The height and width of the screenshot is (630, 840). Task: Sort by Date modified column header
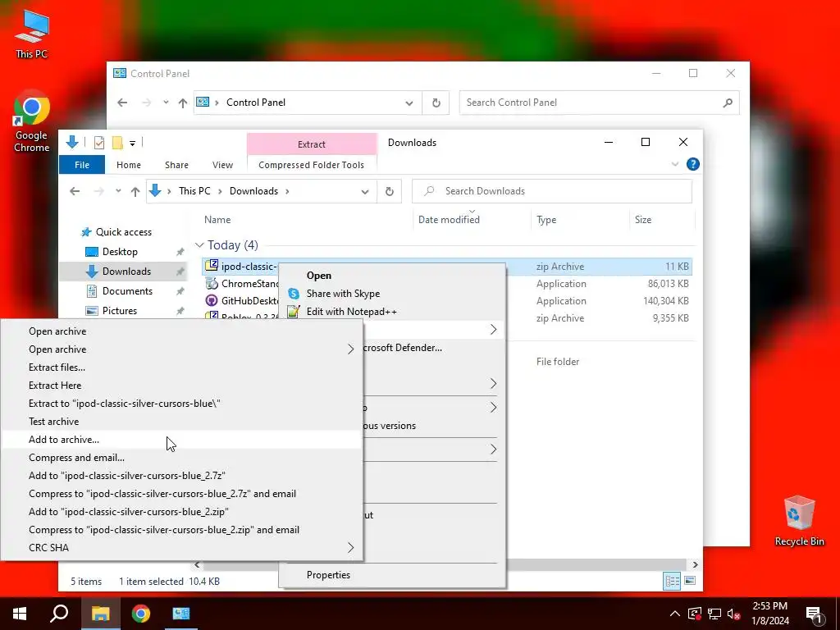coord(449,220)
